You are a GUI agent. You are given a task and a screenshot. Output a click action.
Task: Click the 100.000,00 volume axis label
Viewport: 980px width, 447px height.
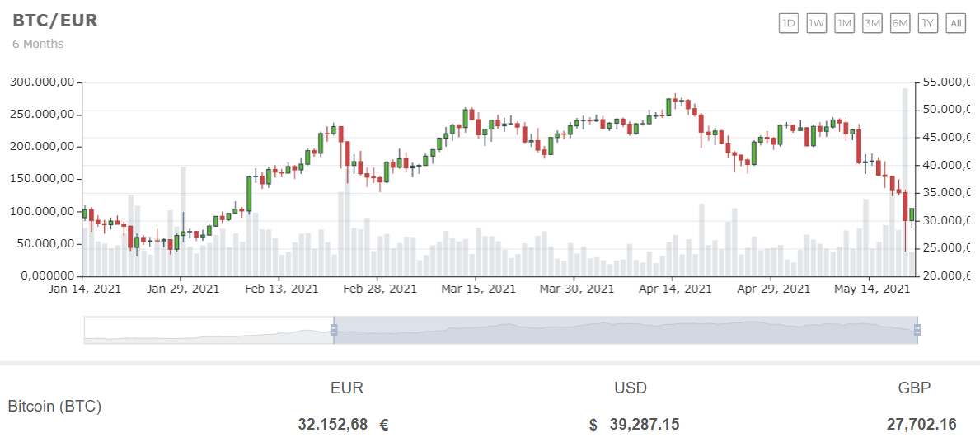pyautogui.click(x=44, y=211)
